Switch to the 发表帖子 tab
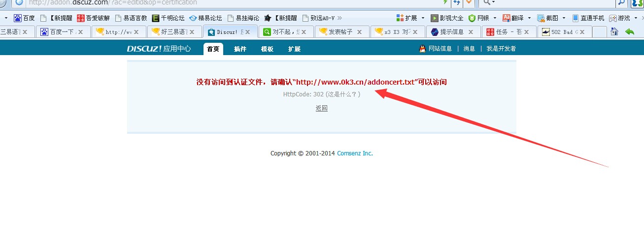This screenshot has height=242, width=644. (x=341, y=32)
